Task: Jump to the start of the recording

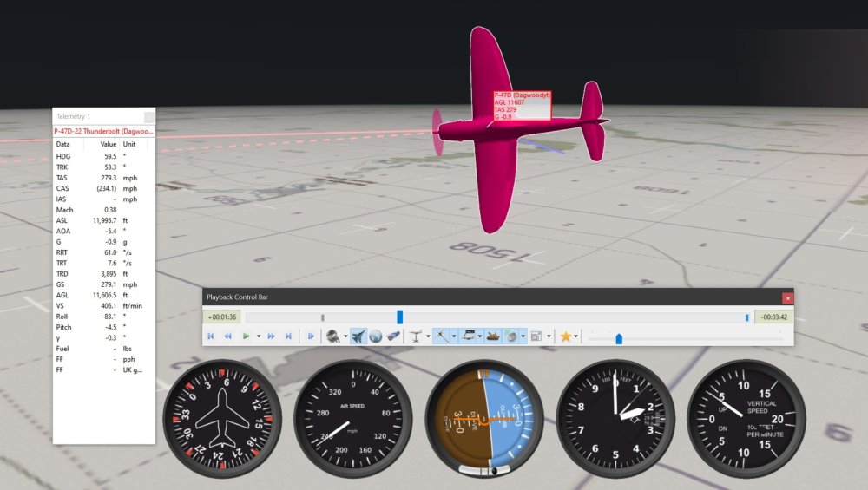Action: point(211,336)
